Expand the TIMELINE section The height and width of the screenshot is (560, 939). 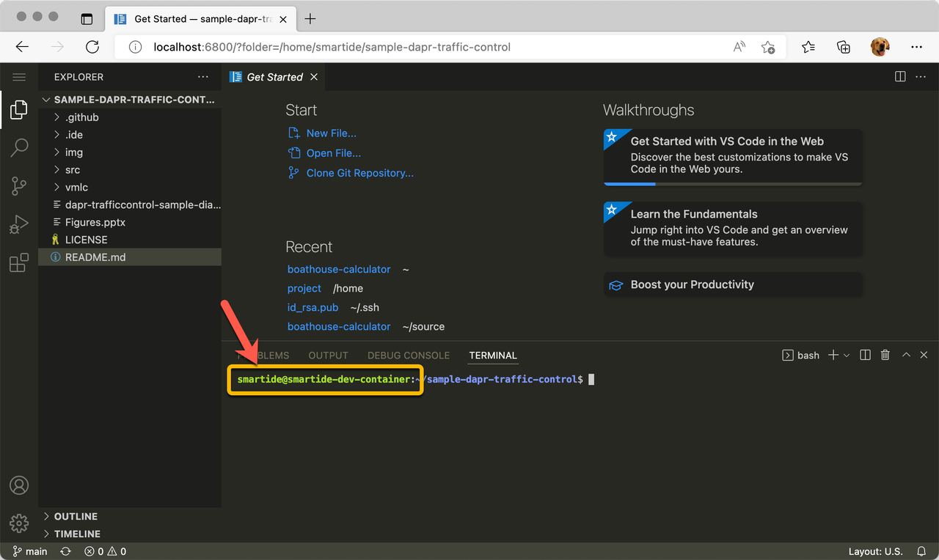(130, 534)
